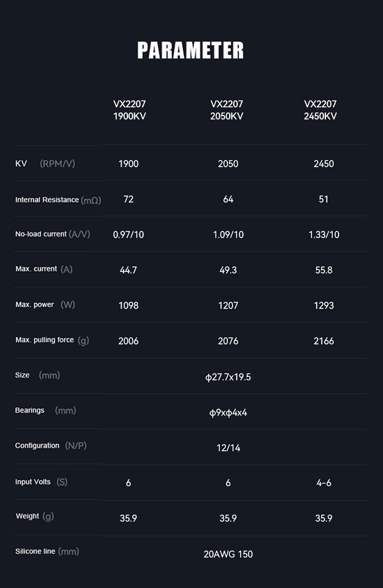
Task: Select the 55.8 max current value
Action: (x=324, y=270)
